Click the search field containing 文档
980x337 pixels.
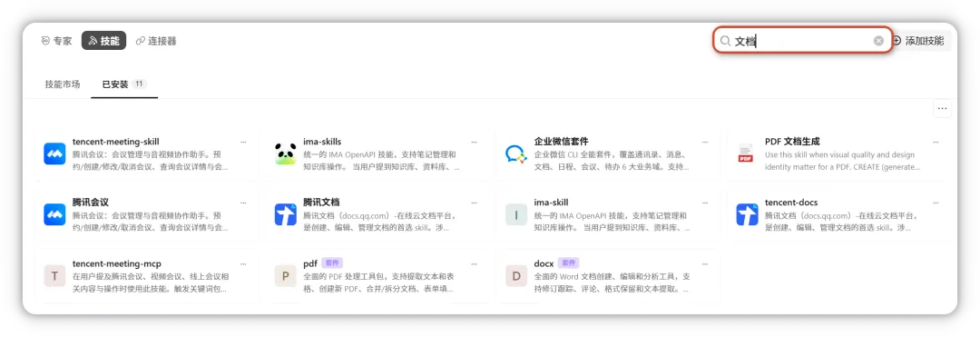pyautogui.click(x=802, y=41)
